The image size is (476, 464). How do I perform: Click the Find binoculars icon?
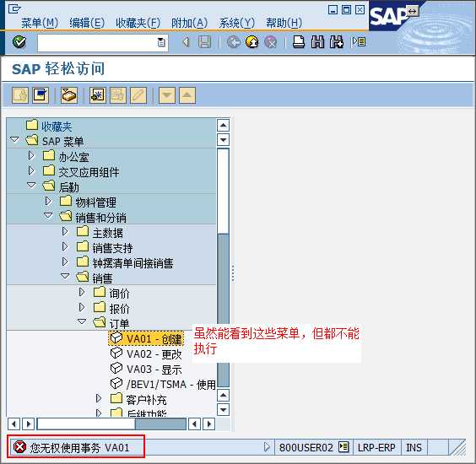coord(317,42)
